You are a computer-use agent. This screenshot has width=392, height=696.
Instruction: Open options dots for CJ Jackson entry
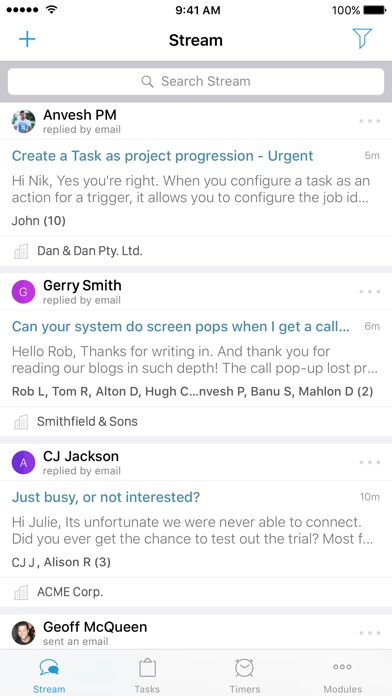click(369, 462)
